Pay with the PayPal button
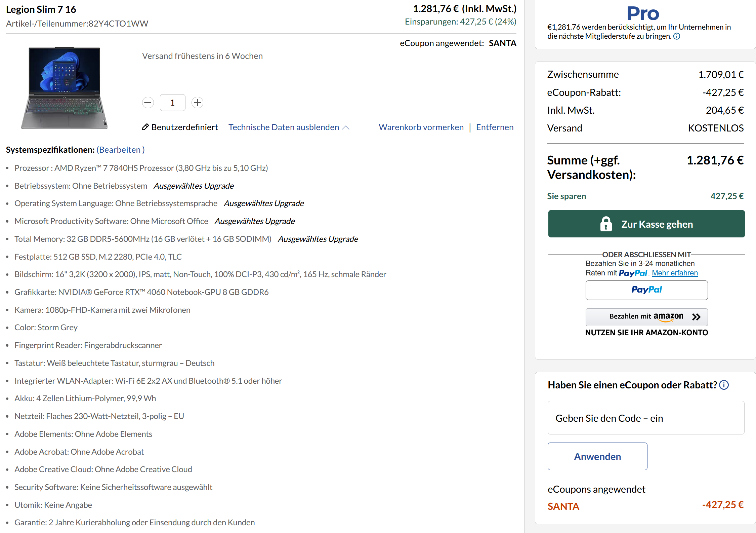 pos(646,290)
